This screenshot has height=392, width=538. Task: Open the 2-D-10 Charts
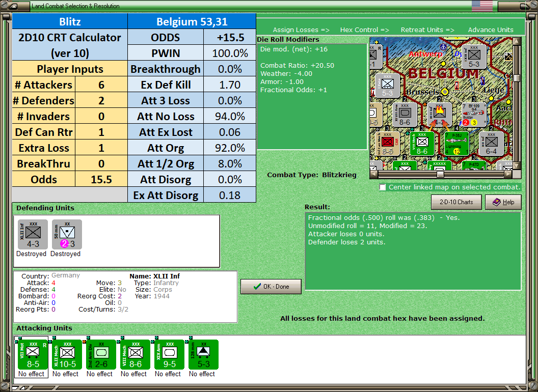[456, 202]
